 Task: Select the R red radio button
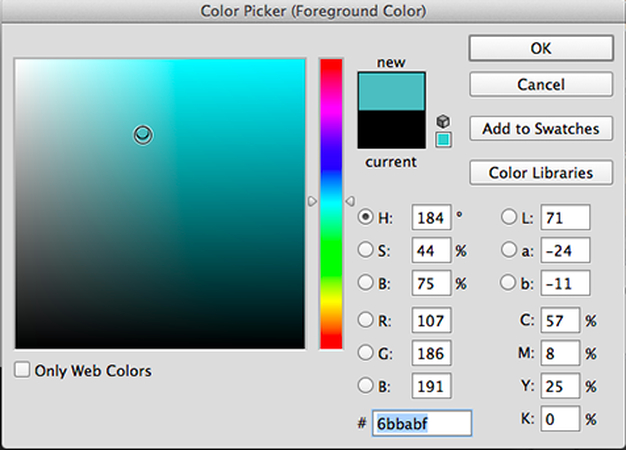tap(366, 321)
